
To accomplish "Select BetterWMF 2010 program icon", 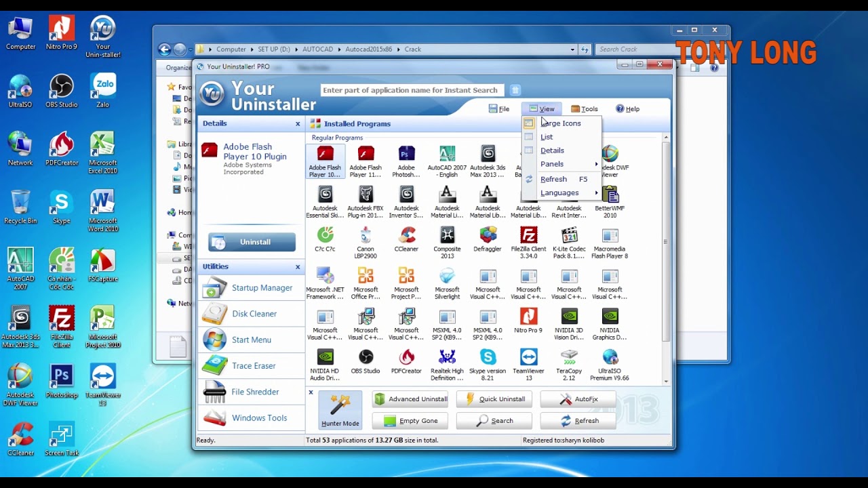I will coord(610,202).
